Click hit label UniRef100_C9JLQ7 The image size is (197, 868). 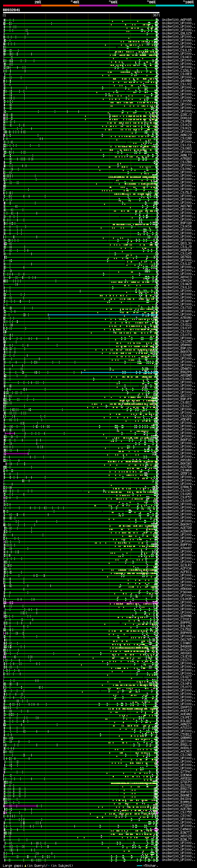coord(177,264)
